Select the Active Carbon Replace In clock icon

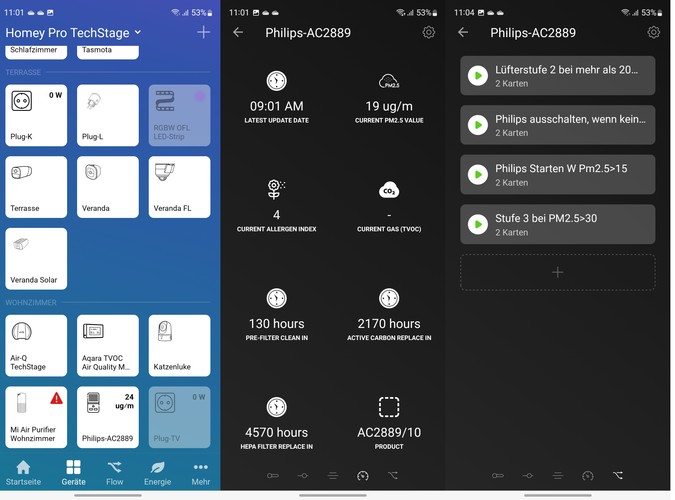[x=389, y=298]
